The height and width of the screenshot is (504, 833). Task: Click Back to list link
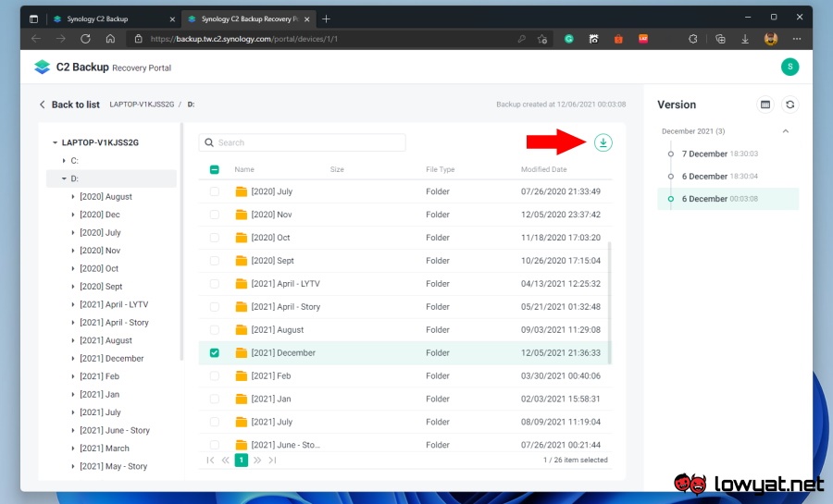[x=68, y=104]
